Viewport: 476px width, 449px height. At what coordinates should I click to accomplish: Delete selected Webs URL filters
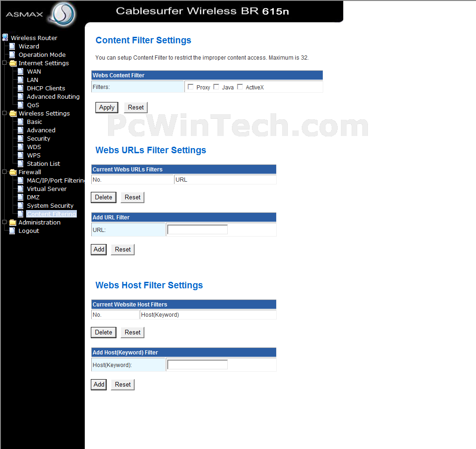[103, 197]
